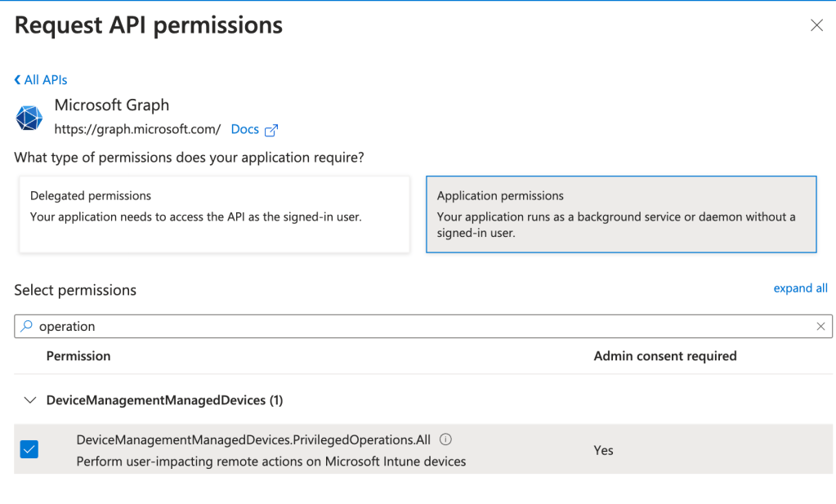This screenshot has height=504, width=836.
Task: Open the Docs link
Action: (x=244, y=129)
